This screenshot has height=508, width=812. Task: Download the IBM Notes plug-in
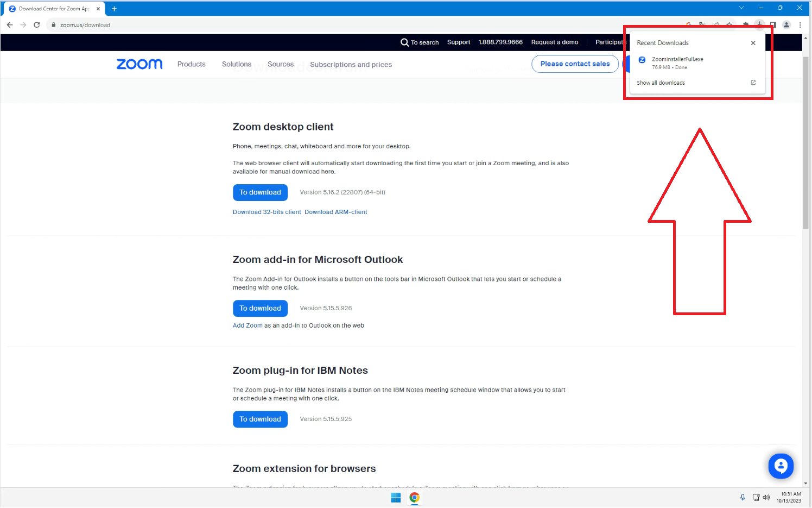coord(261,419)
